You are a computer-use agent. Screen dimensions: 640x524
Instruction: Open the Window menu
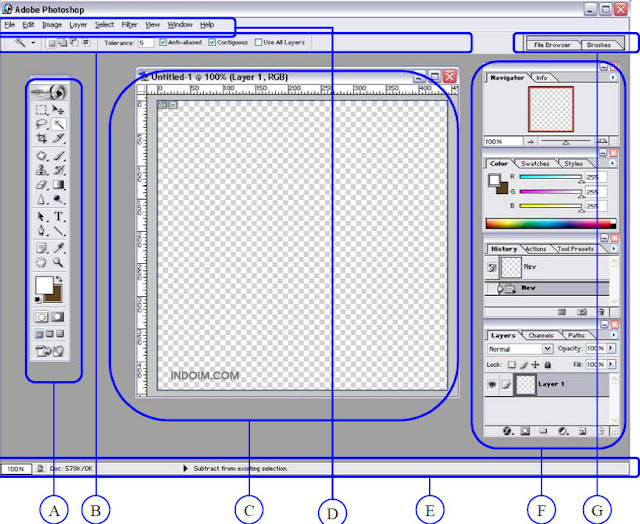click(x=180, y=24)
